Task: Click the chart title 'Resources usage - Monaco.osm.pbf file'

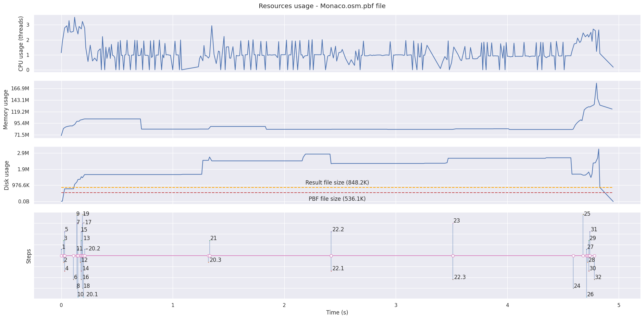Action: tap(322, 6)
